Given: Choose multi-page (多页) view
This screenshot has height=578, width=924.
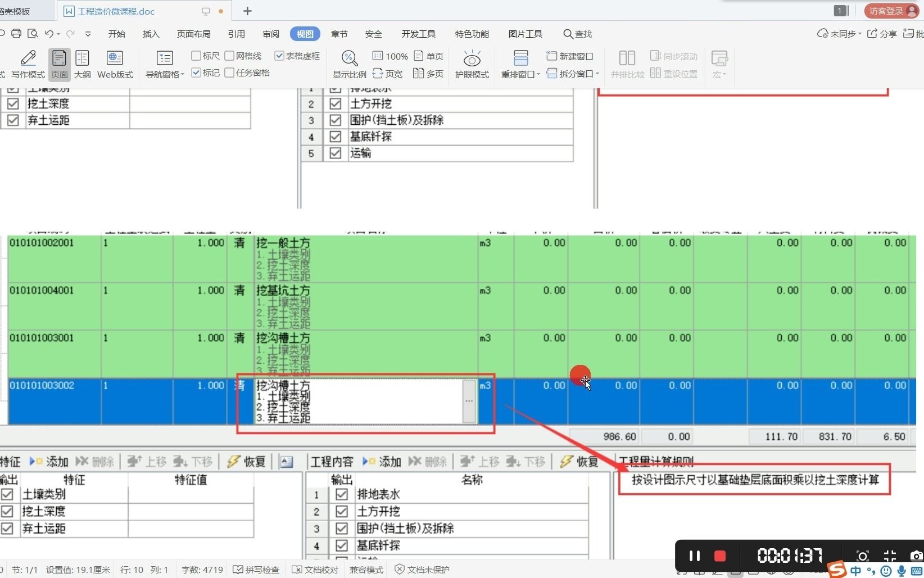Looking at the screenshot, I should pyautogui.click(x=428, y=74).
